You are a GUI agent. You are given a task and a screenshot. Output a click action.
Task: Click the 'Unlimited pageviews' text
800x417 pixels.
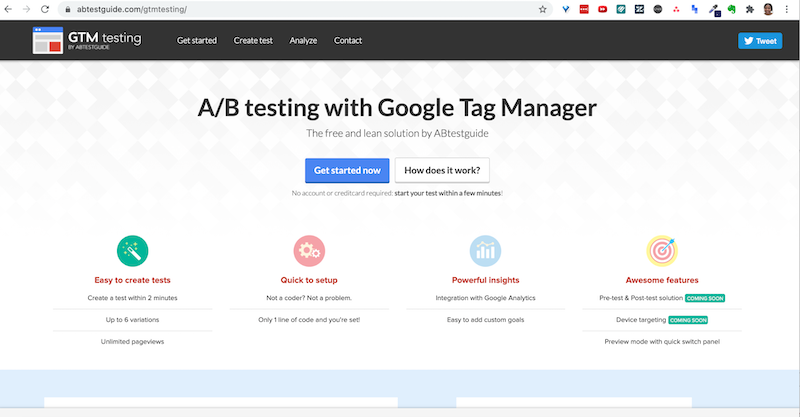coord(133,341)
